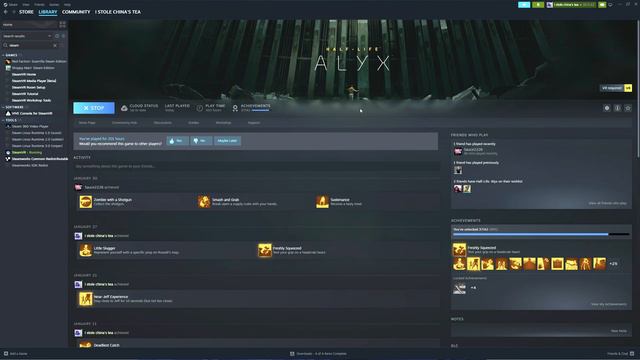Collapse the Software category
This screenshot has height=360, width=640.
coord(4,107)
